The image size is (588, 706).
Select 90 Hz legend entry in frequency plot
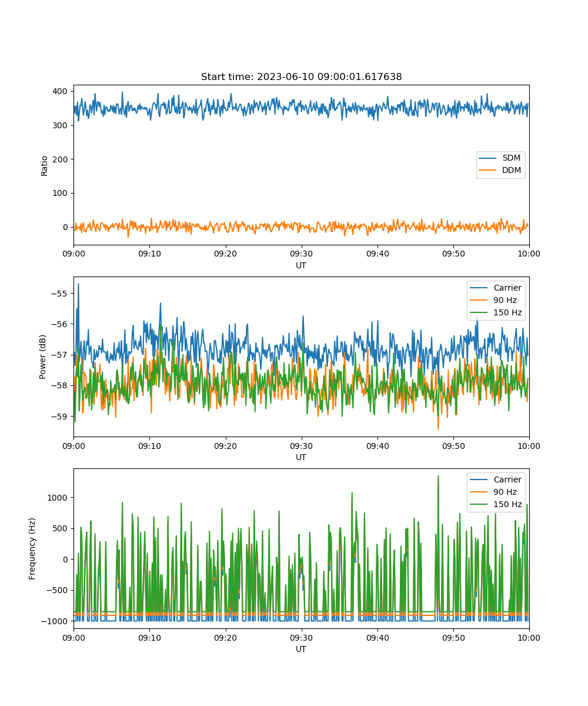tap(494, 492)
